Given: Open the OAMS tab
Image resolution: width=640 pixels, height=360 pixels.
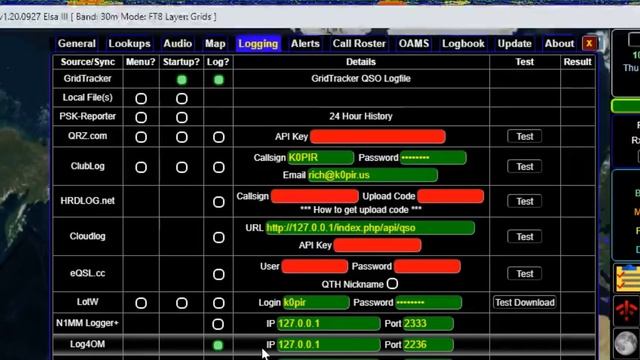Looking at the screenshot, I should click(413, 44).
